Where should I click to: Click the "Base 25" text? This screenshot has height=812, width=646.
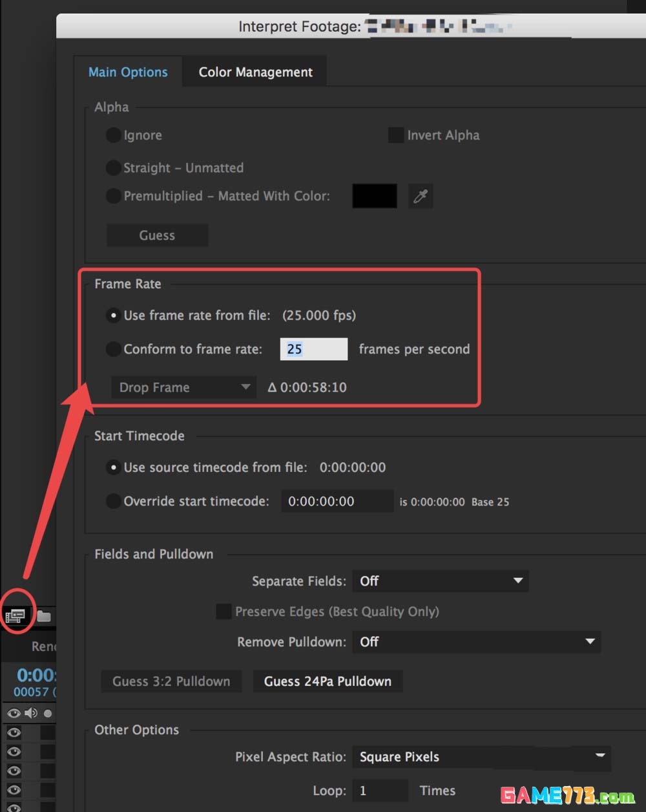[x=490, y=502]
